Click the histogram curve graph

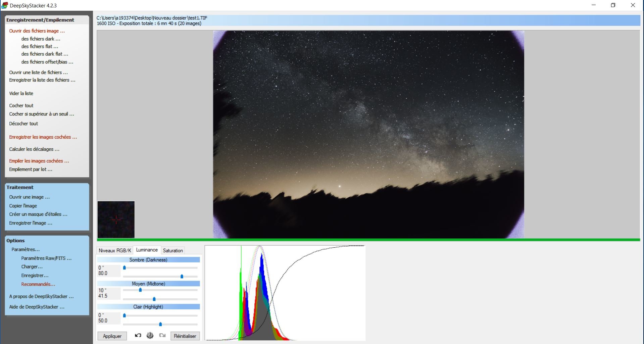point(285,293)
